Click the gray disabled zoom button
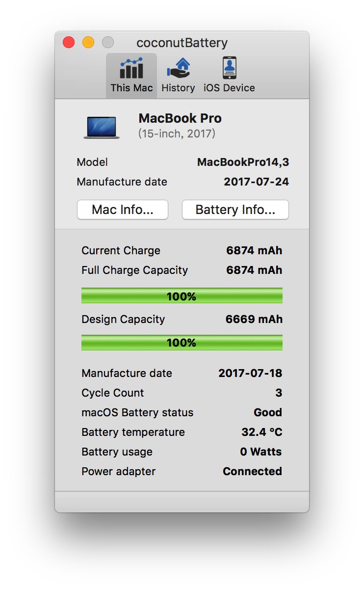 coord(108,42)
